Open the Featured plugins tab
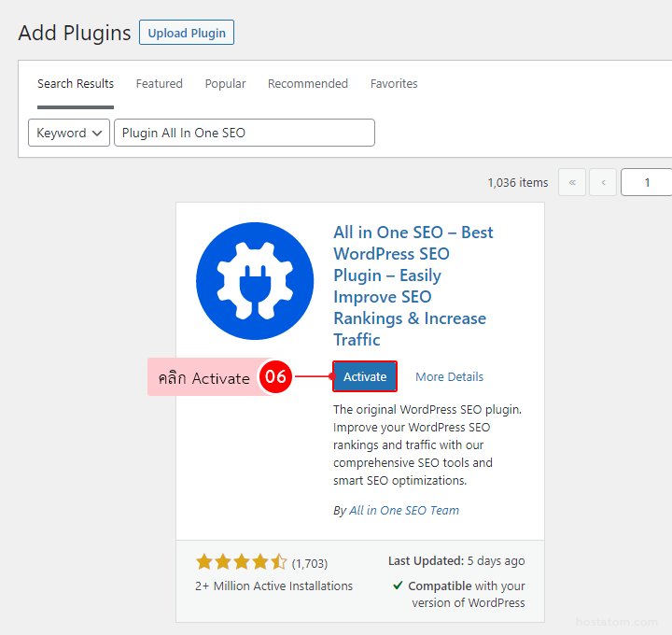 160,84
